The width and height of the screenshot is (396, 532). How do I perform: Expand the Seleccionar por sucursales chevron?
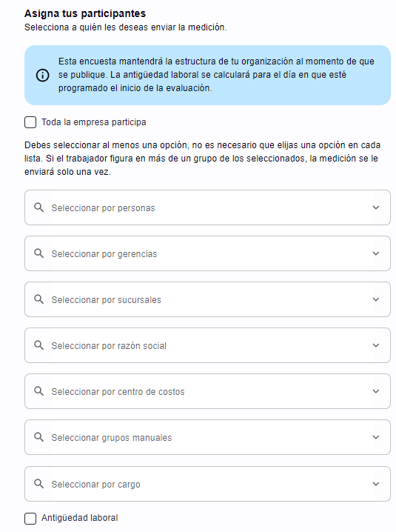point(376,299)
